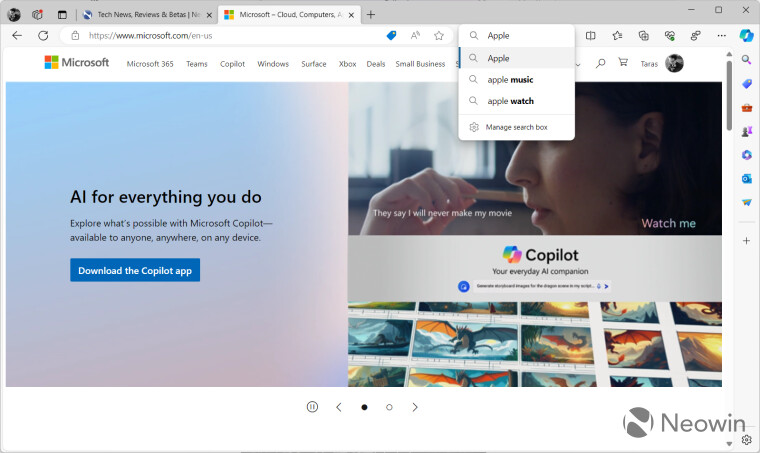Open the sidebar Search icon

pyautogui.click(x=746, y=60)
